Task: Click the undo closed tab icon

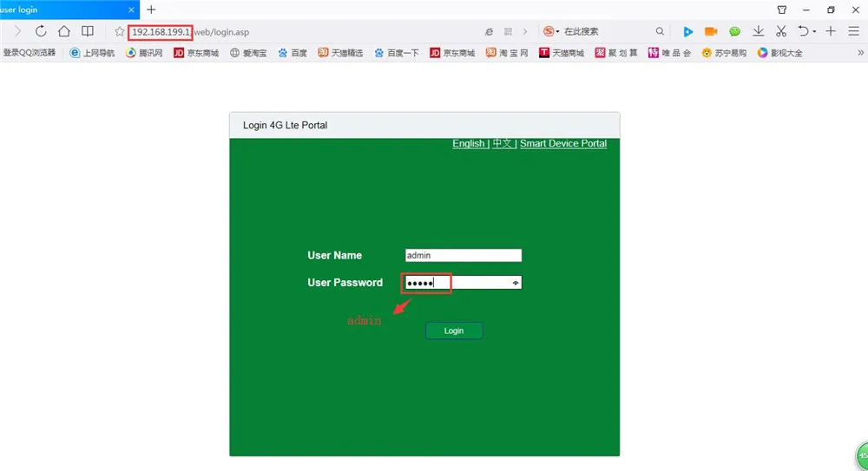Action: point(803,31)
